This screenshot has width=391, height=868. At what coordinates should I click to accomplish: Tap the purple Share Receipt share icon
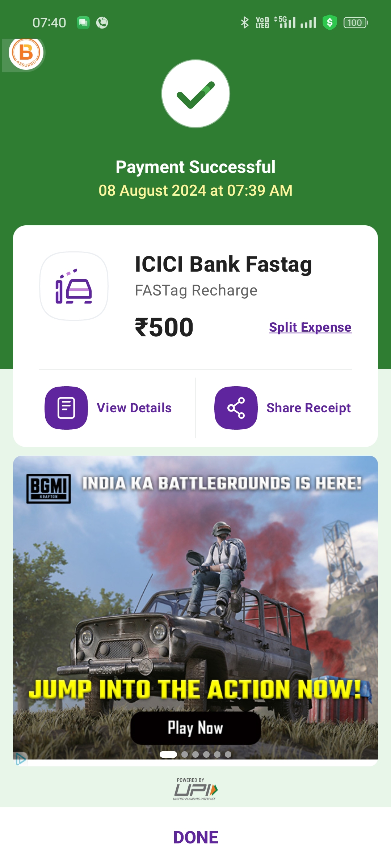(236, 408)
